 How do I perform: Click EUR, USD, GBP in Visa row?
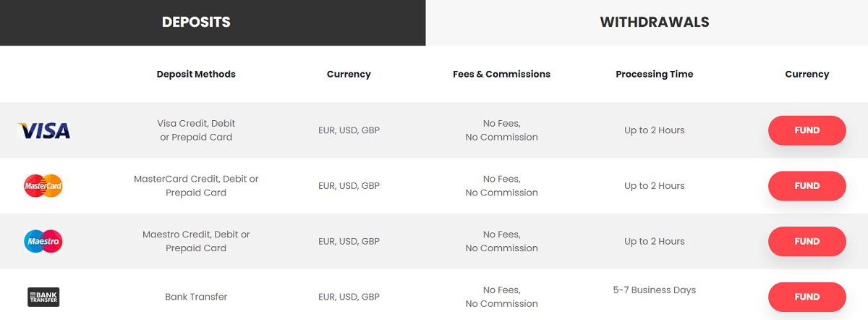point(349,130)
